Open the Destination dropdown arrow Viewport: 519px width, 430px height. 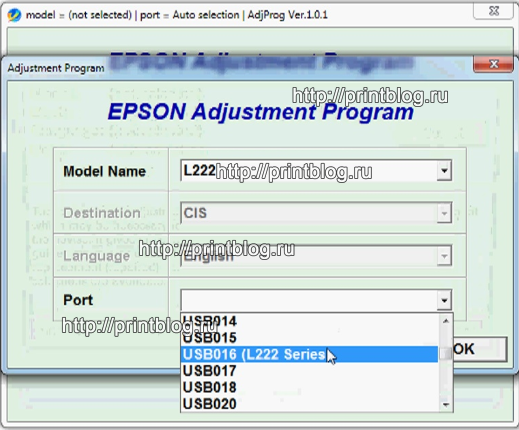point(444,213)
